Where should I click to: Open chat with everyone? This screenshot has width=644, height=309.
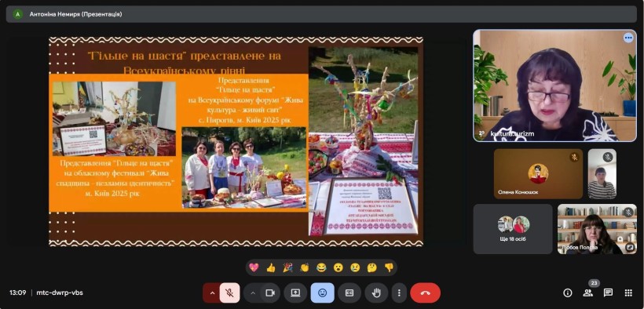coord(608,293)
